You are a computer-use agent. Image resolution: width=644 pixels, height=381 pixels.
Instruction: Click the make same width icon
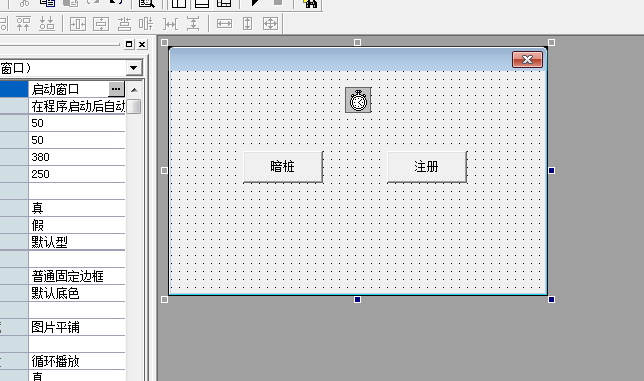[224, 24]
